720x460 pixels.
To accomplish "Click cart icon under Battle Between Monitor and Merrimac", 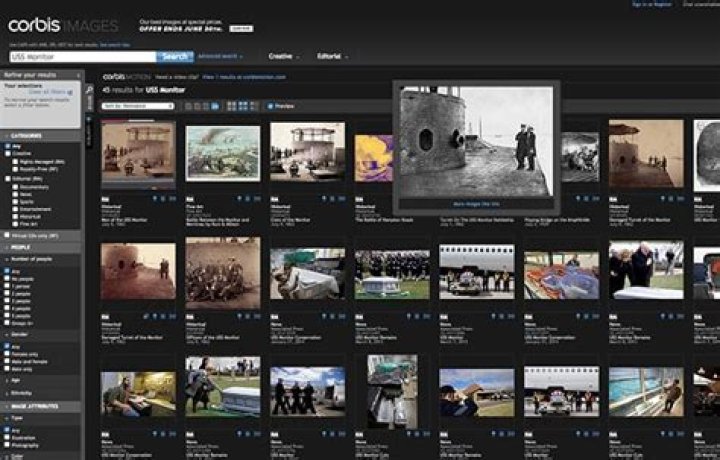I will 248,199.
